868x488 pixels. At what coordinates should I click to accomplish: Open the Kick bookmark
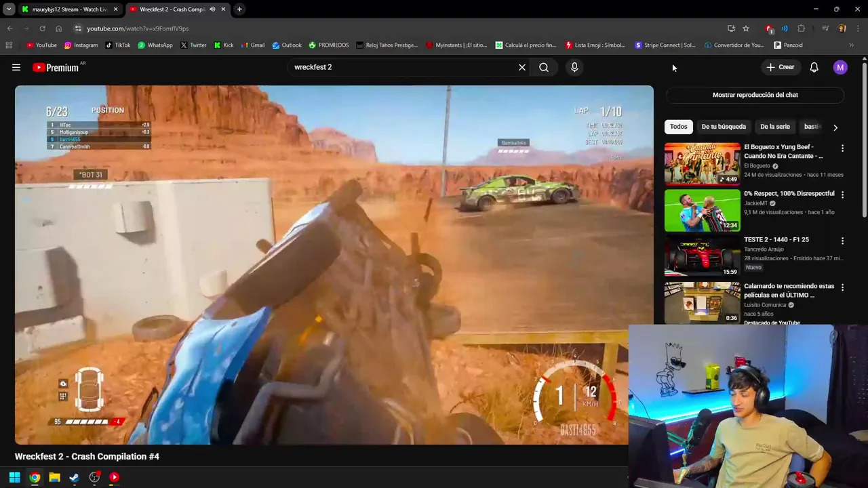pos(224,45)
